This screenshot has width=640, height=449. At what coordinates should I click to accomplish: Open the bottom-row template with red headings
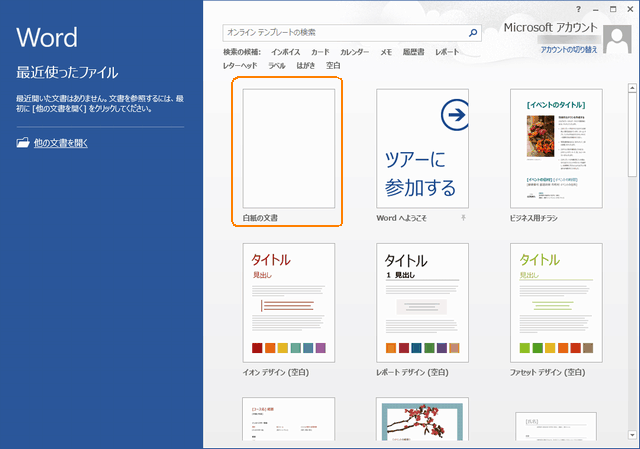tap(289, 420)
